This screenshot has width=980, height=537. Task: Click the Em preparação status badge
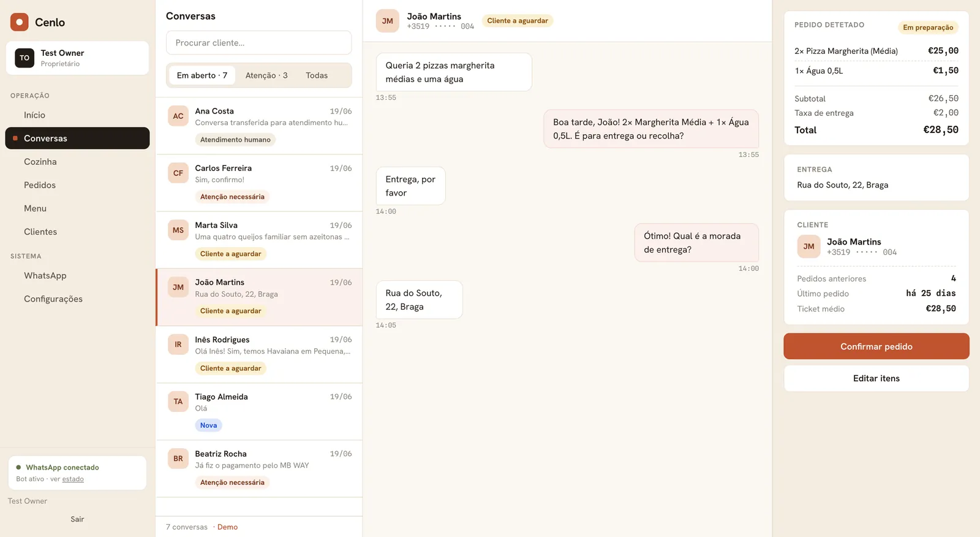tap(928, 28)
